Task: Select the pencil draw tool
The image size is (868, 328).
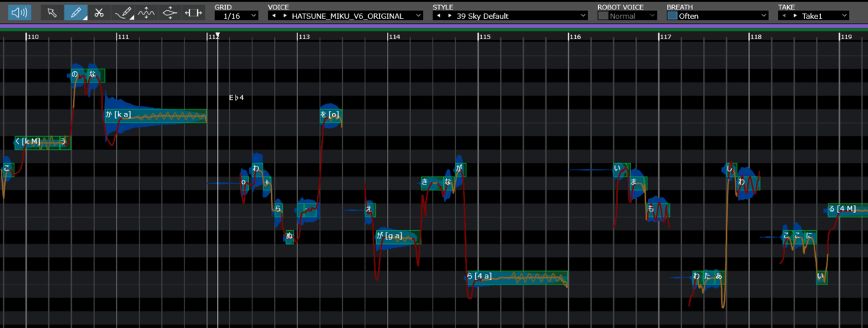Action: (75, 12)
